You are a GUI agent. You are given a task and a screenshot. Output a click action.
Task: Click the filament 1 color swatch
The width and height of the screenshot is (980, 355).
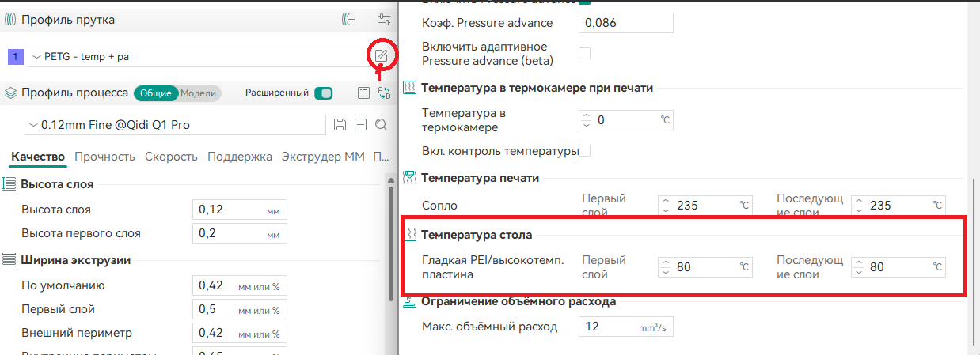(x=16, y=57)
